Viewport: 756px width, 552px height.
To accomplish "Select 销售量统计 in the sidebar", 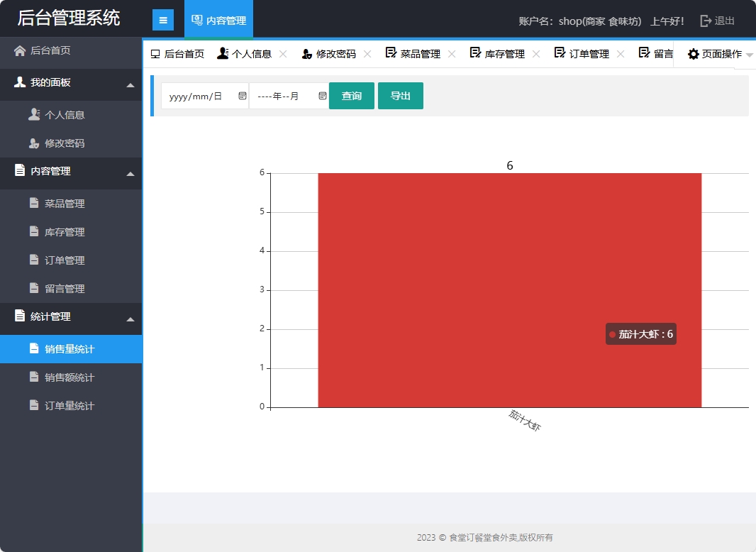I will pyautogui.click(x=71, y=349).
